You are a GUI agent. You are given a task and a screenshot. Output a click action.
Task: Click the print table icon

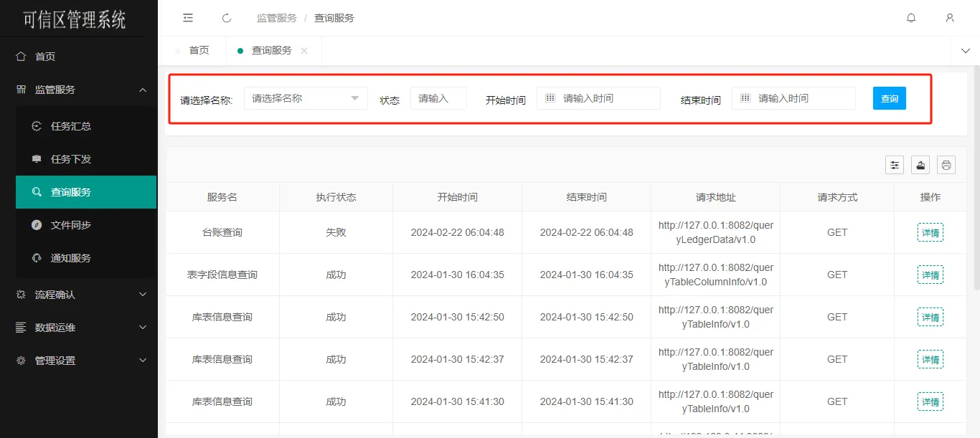[x=946, y=165]
